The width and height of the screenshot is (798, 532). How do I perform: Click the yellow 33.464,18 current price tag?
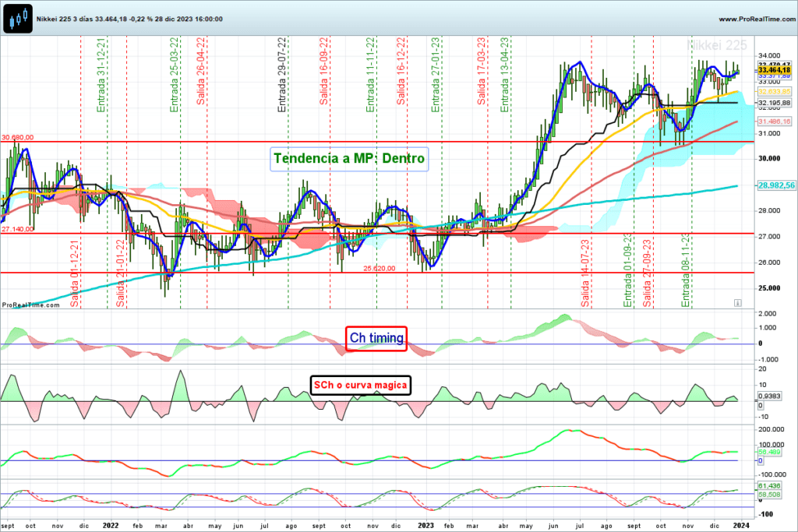pos(774,69)
